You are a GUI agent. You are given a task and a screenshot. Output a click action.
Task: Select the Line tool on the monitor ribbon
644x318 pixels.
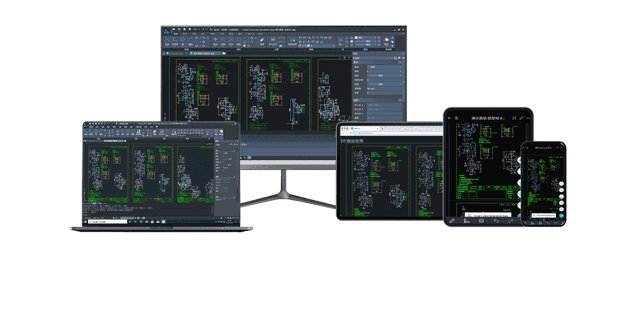point(167,41)
